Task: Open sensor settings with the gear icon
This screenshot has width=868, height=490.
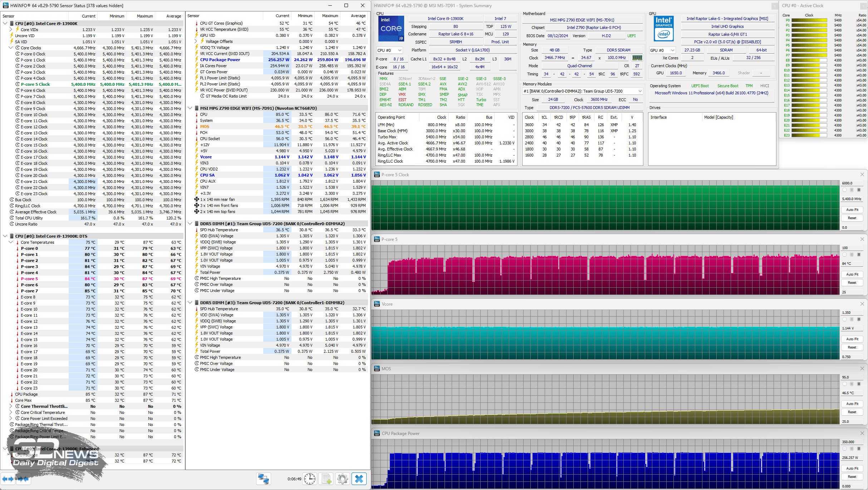Action: [342, 479]
